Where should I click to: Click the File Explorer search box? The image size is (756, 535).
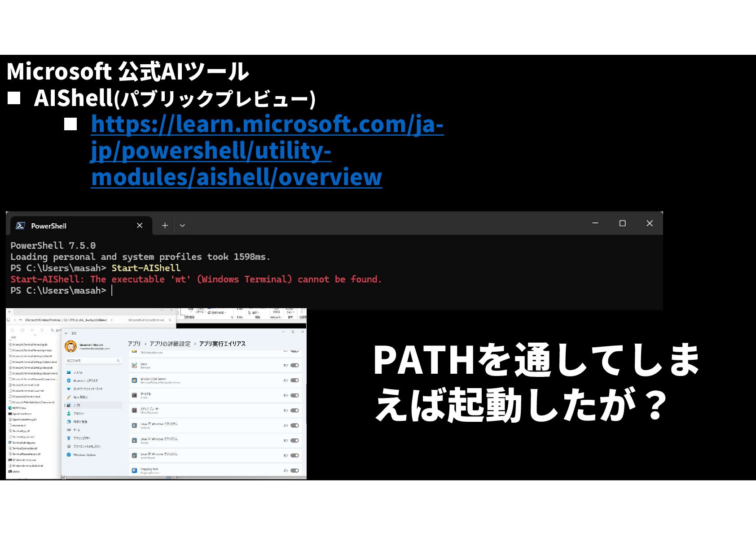click(150, 320)
